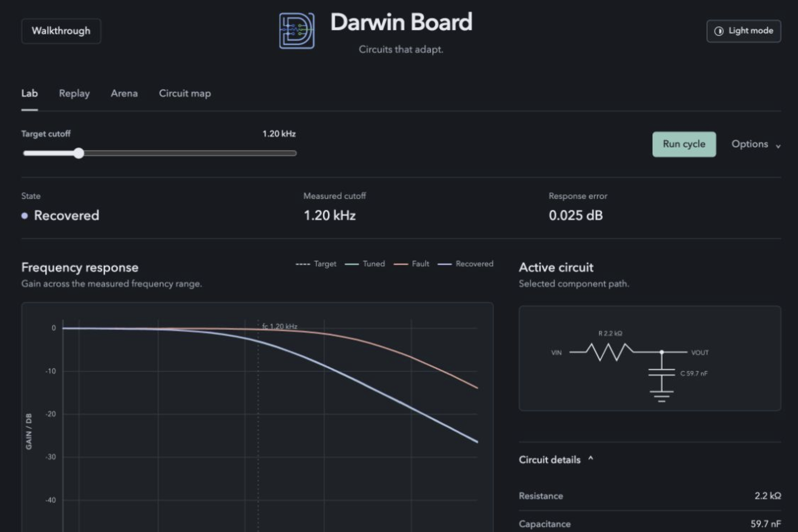Open the Arena tab
This screenshot has height=532, width=798.
click(124, 94)
